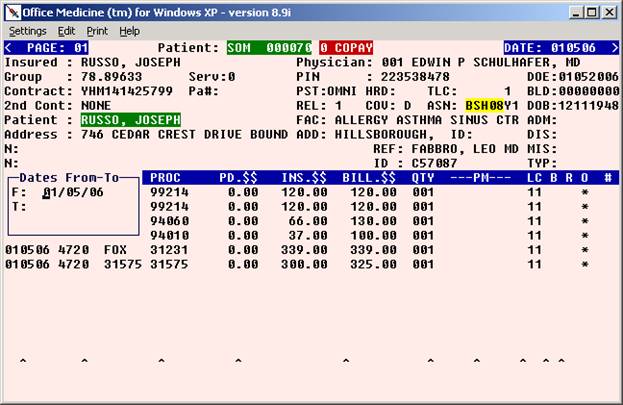Click the empty To date field T:
The image size is (623, 405).
72,207
